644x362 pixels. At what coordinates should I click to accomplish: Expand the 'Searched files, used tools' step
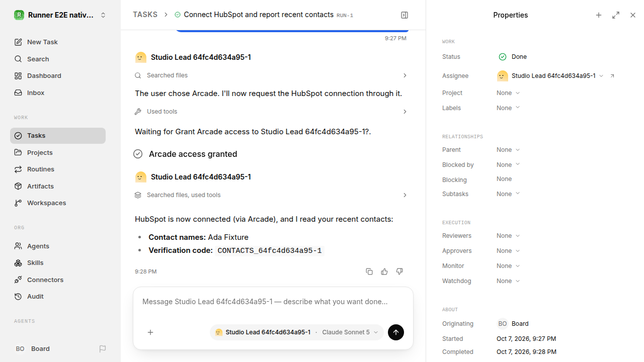click(x=271, y=195)
